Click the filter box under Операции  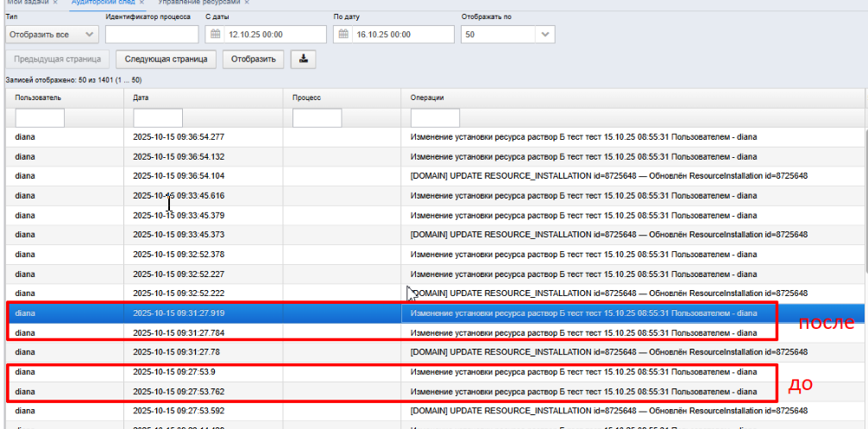[435, 118]
